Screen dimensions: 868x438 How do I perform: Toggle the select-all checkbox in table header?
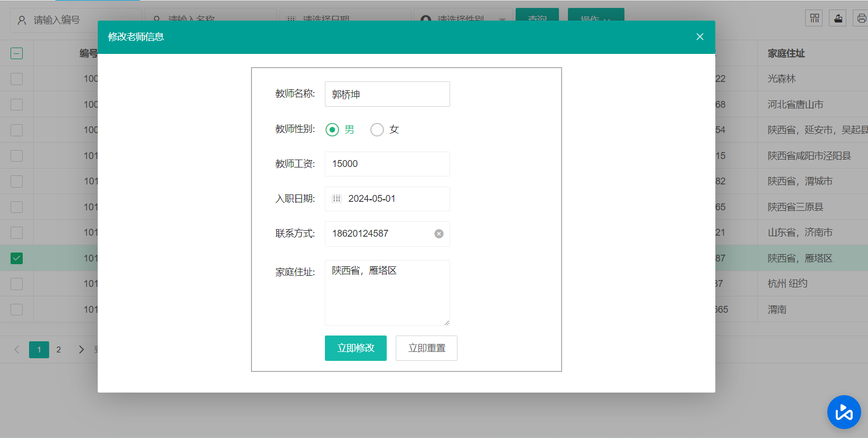(17, 53)
